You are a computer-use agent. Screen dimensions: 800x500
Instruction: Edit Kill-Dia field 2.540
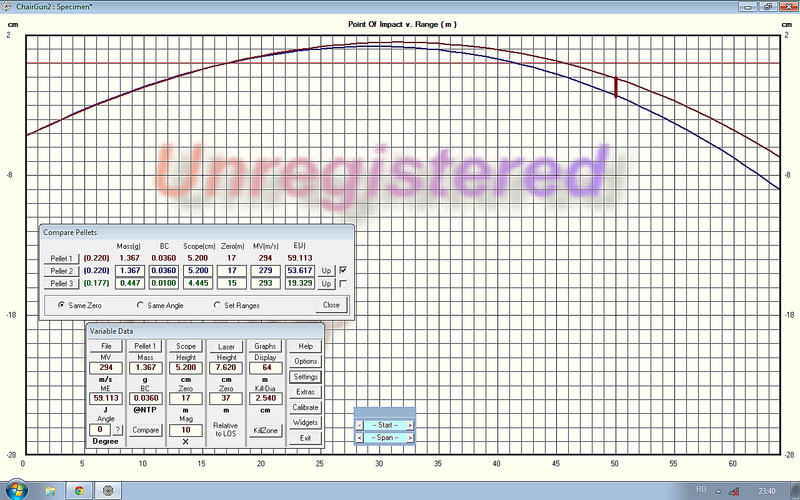[x=265, y=398]
